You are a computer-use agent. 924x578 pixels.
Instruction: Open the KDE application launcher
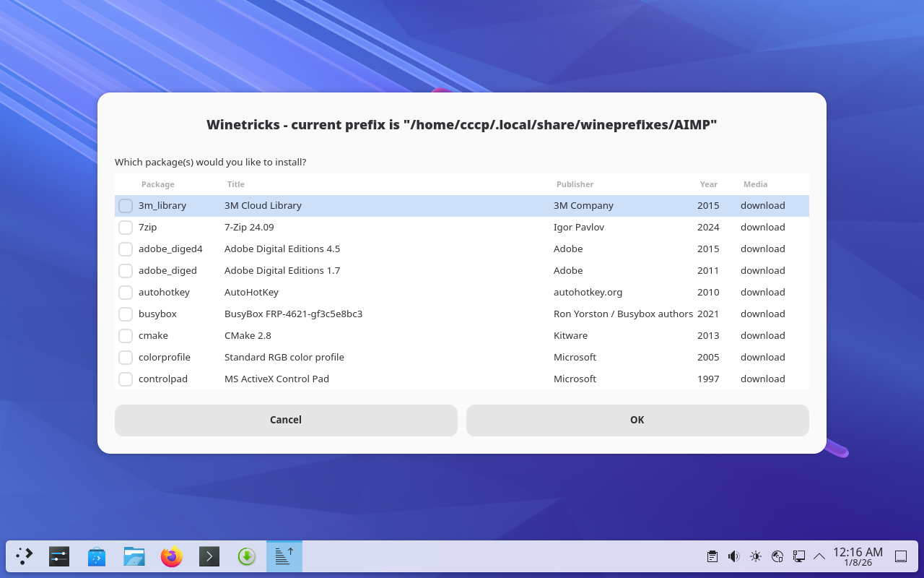[25, 556]
